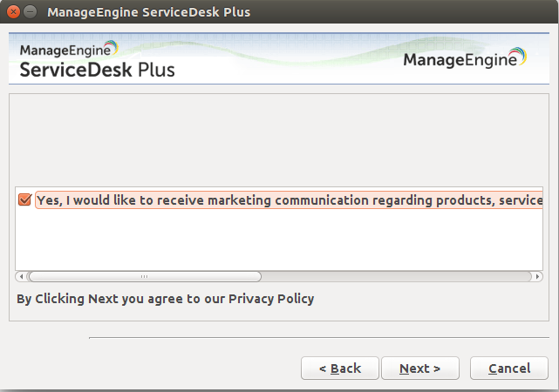Cancel the installation

coord(509,368)
